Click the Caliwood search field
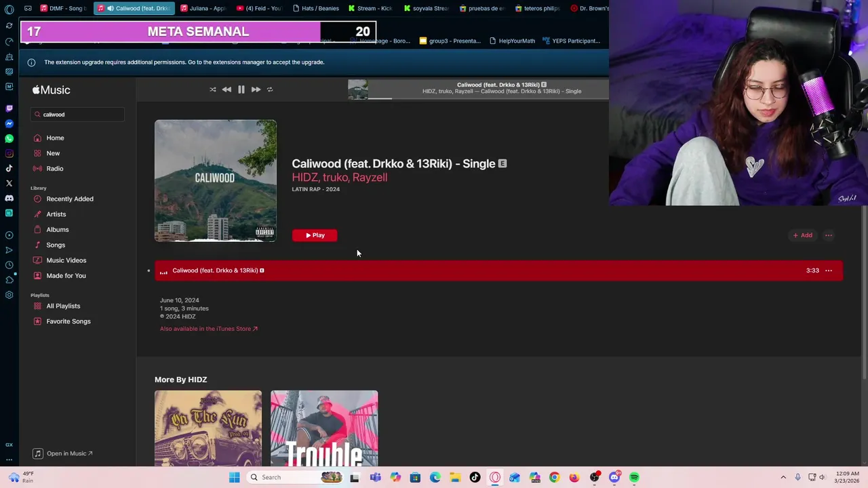Viewport: 868px width, 488px height. pos(77,115)
